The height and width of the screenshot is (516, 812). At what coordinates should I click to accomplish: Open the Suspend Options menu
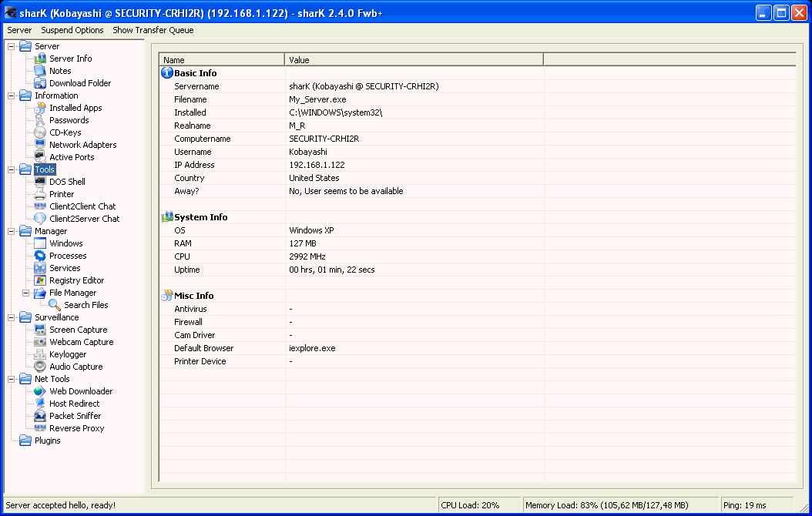(x=72, y=30)
